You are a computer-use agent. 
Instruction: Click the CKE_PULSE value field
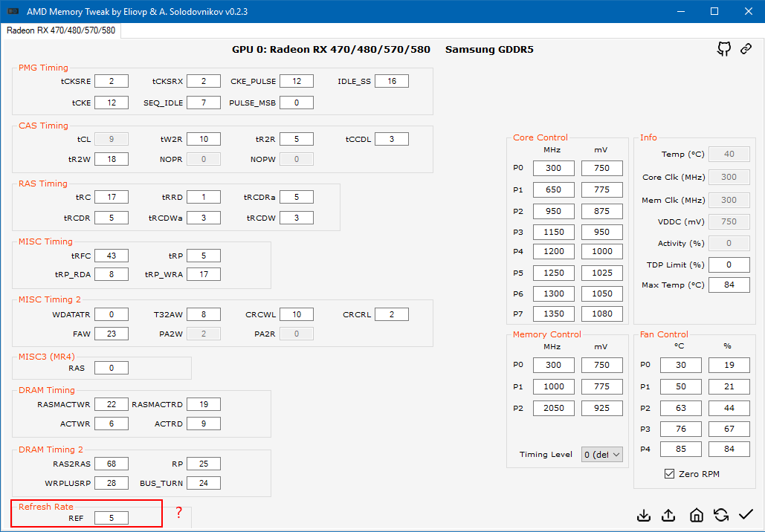click(297, 82)
